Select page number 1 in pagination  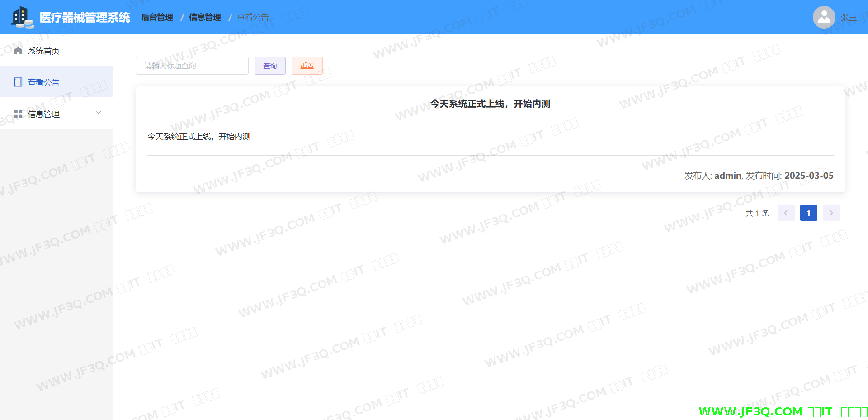pyautogui.click(x=808, y=213)
